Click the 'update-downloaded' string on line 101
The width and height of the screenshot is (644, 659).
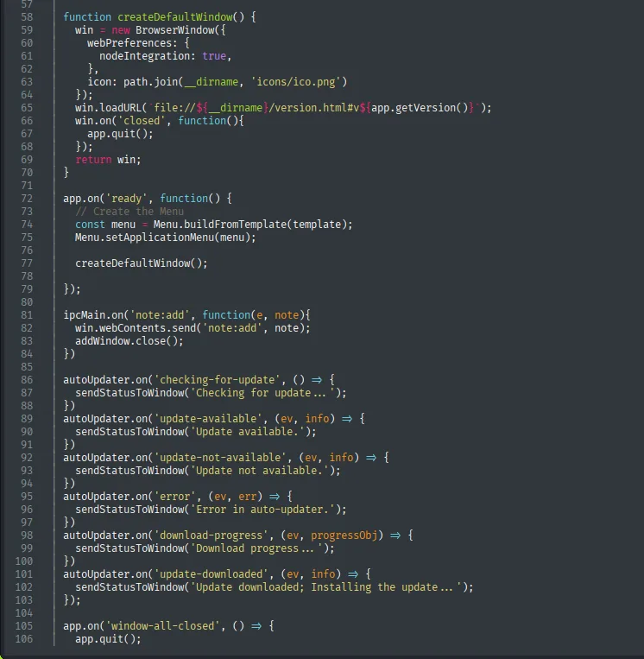pos(211,574)
